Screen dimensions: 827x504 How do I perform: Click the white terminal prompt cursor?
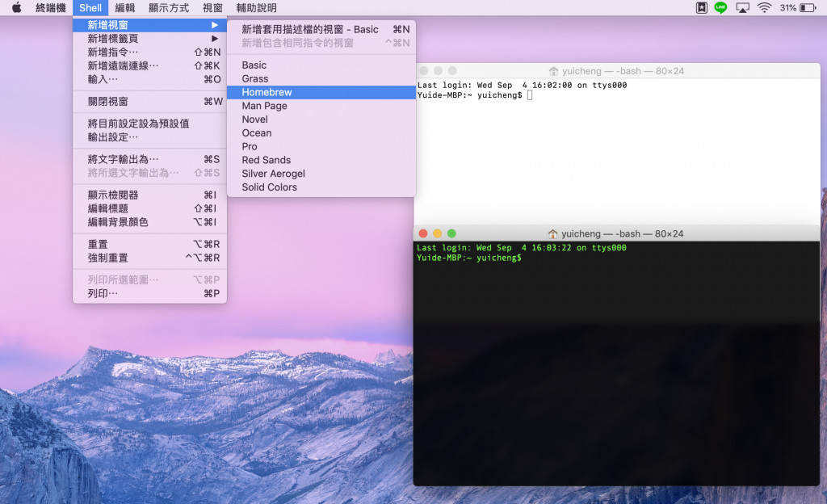530,94
